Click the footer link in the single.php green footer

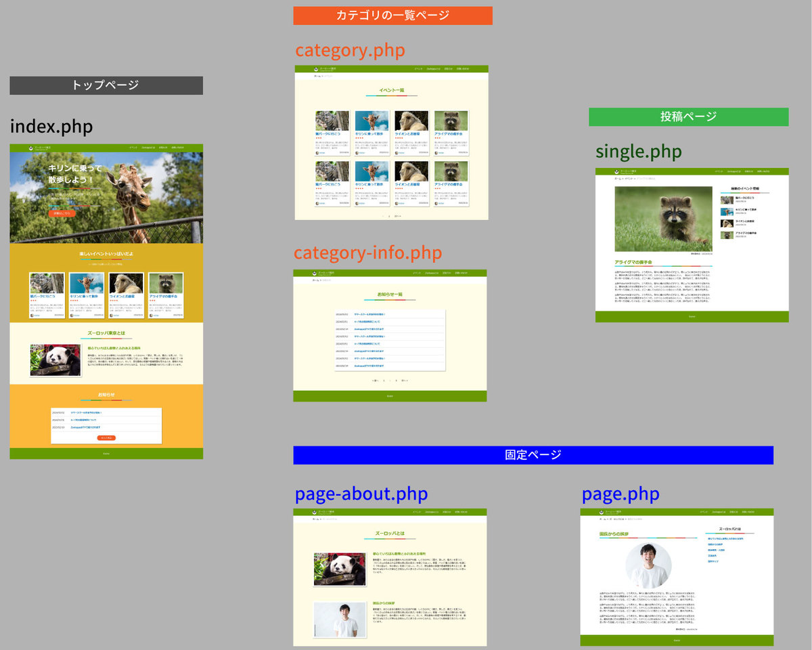click(x=692, y=316)
